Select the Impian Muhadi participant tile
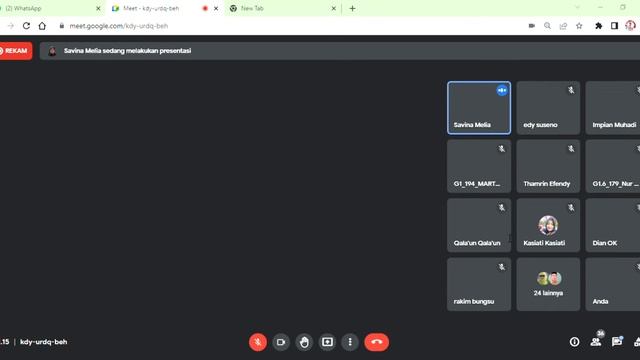 click(613, 108)
